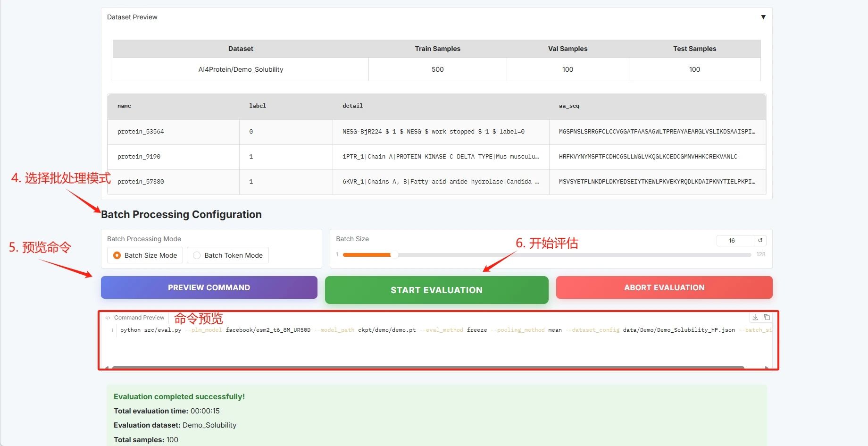Reset batch size to default value

point(760,241)
